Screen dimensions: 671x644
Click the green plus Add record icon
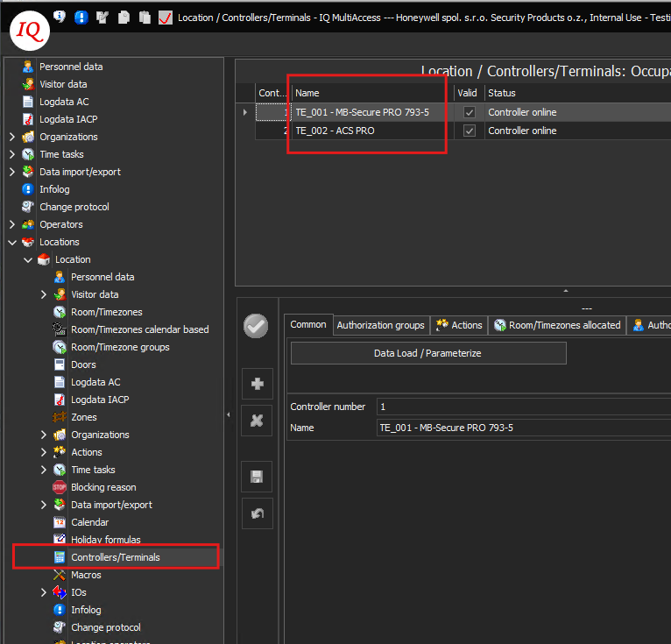(257, 384)
